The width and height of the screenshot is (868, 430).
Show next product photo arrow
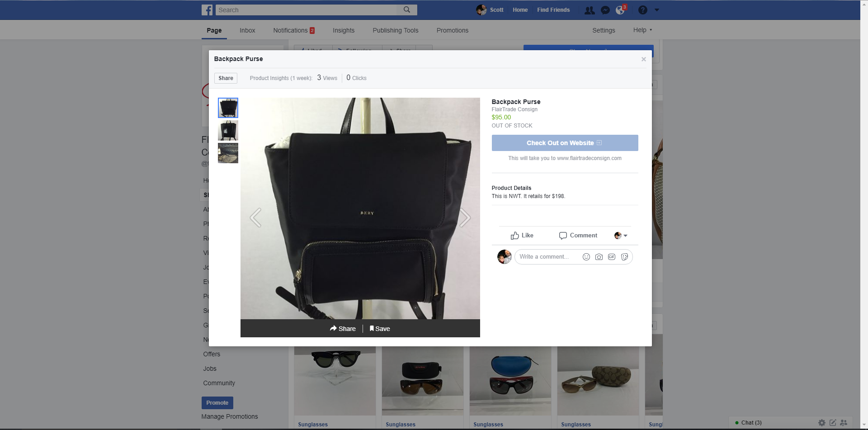pyautogui.click(x=465, y=217)
